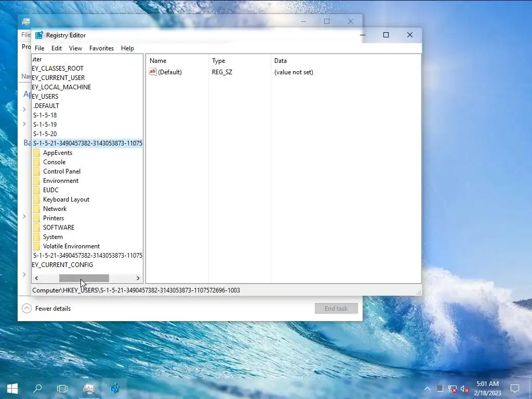This screenshot has width=532, height=399.
Task: Select the Control Panel folder icon
Action: click(37, 171)
